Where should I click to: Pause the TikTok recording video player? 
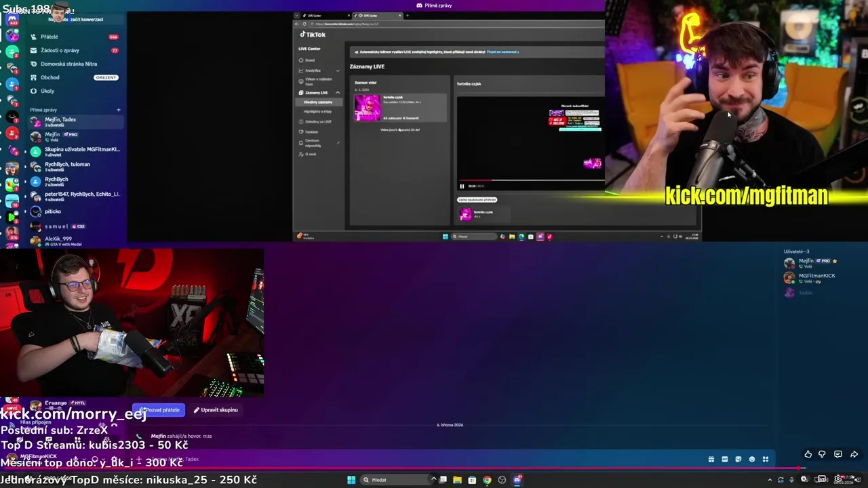coord(462,186)
